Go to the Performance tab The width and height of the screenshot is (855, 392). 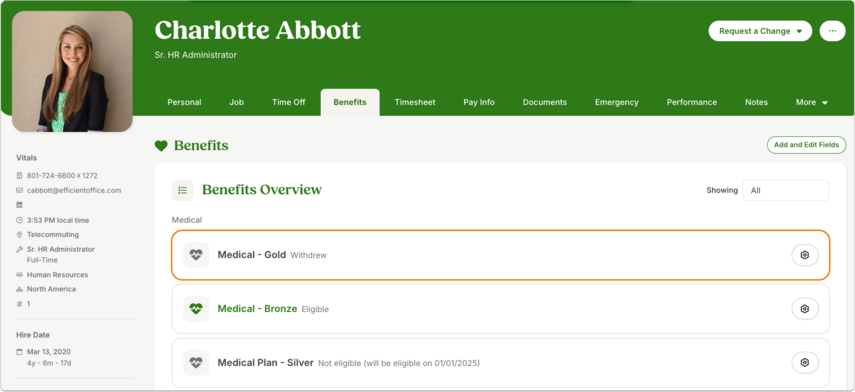691,102
